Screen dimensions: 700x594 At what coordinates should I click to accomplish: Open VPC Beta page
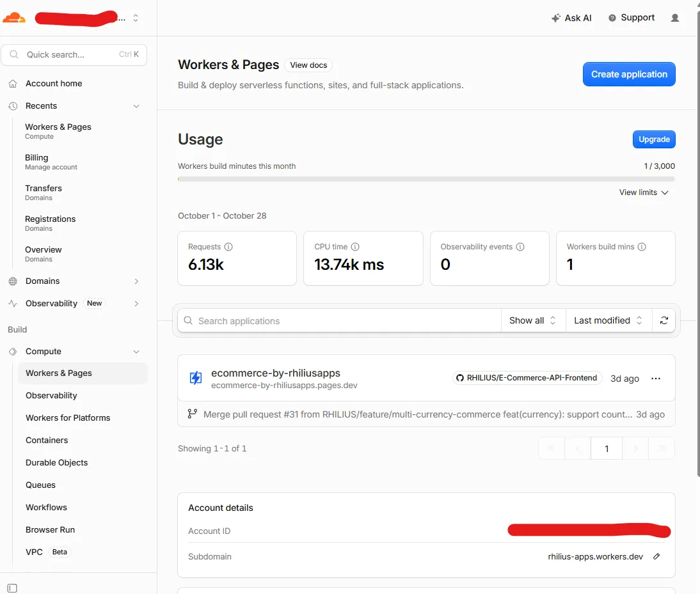48,552
